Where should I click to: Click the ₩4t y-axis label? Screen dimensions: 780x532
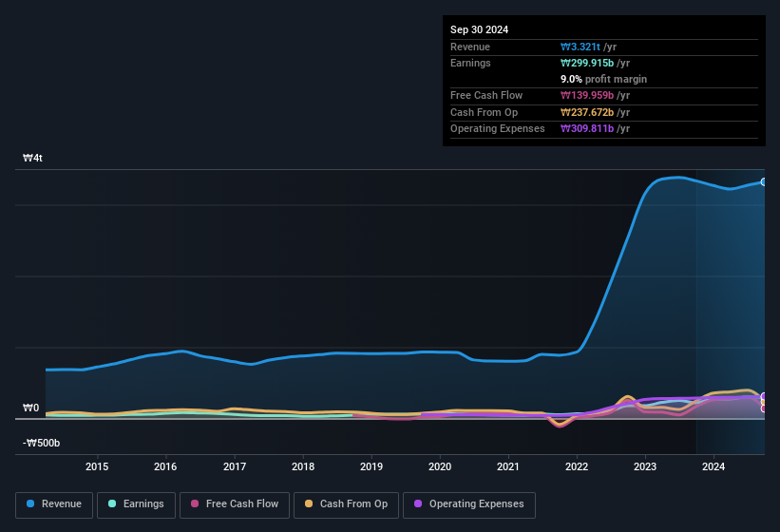click(x=33, y=158)
